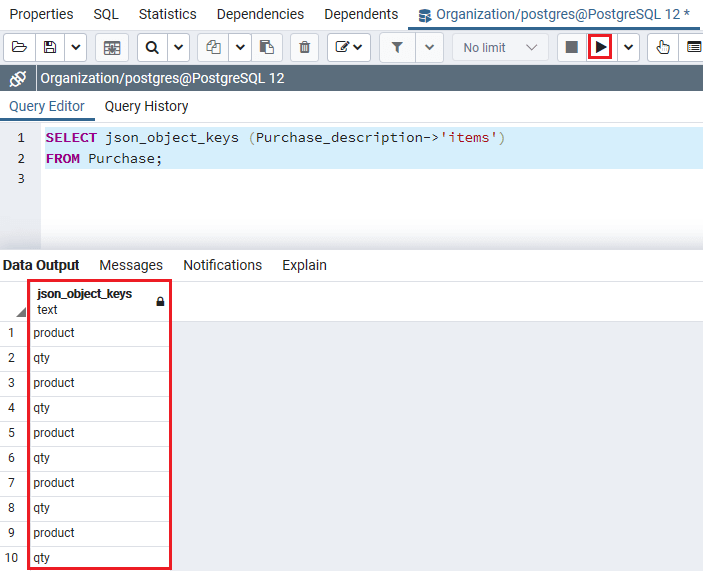Viewport: 703px width, 571px height.
Task: Switch to the Query History tab
Action: point(146,106)
